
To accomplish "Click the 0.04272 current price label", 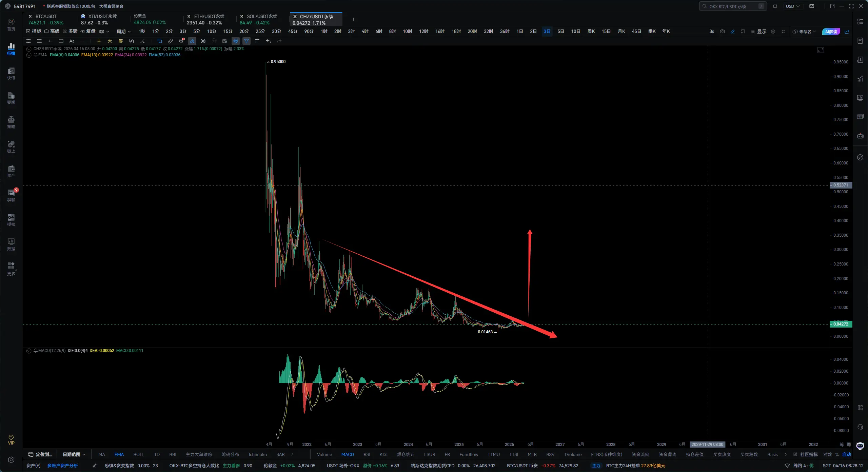I will (841, 324).
